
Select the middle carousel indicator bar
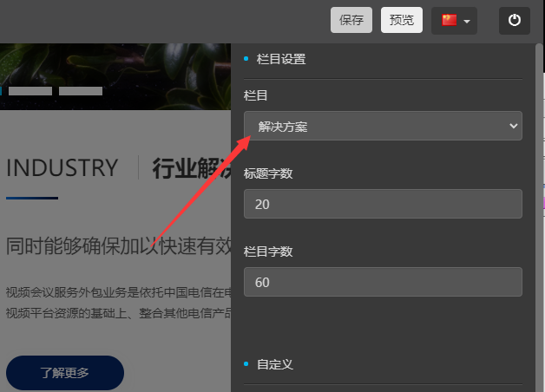(x=30, y=91)
